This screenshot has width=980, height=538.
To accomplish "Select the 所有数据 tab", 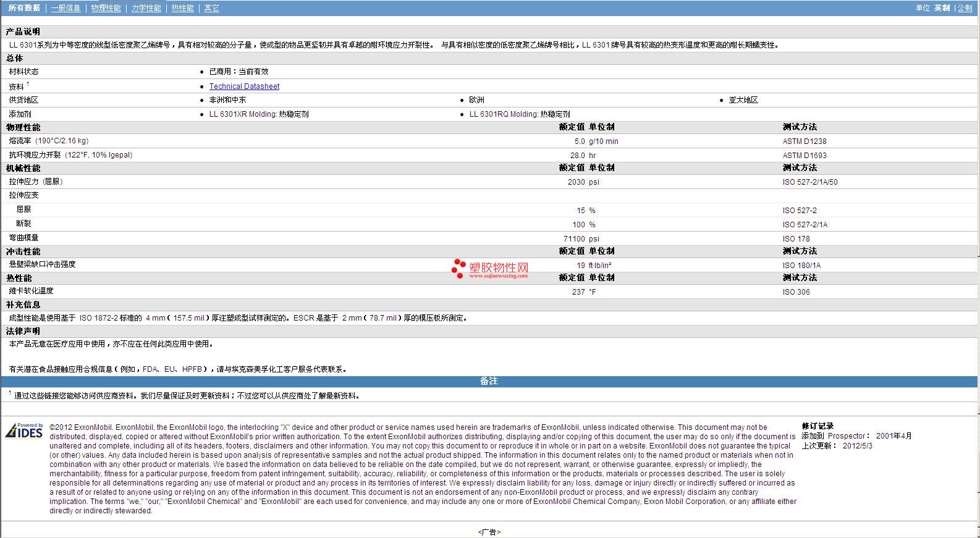I will (x=25, y=8).
